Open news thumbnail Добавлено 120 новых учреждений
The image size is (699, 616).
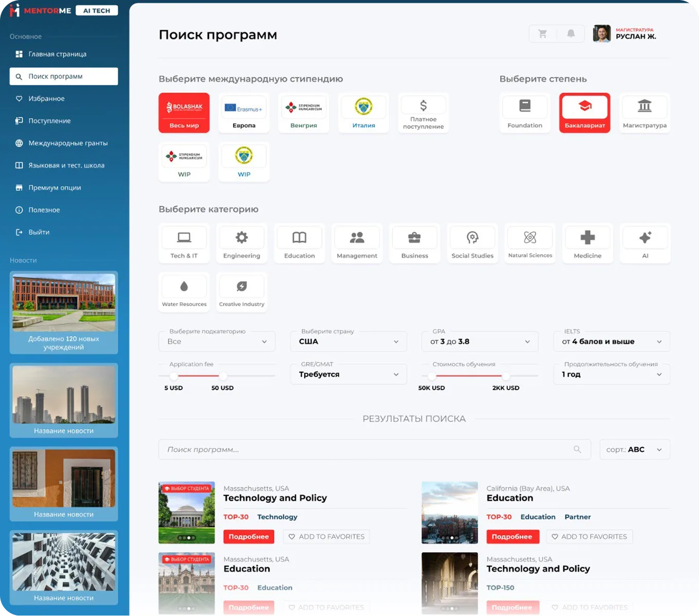(64, 313)
